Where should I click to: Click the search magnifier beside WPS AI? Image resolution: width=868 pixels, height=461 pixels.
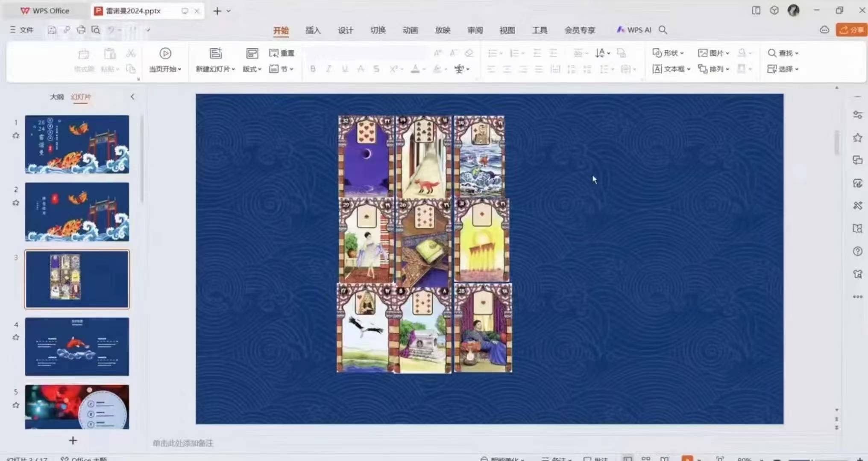click(x=663, y=30)
